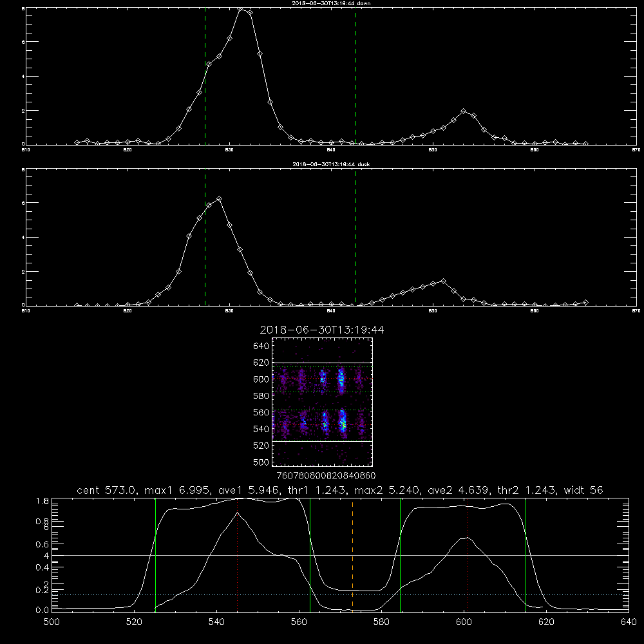
Task: Click the green vertical line near 585 in bottom plot
Action: tap(400, 554)
